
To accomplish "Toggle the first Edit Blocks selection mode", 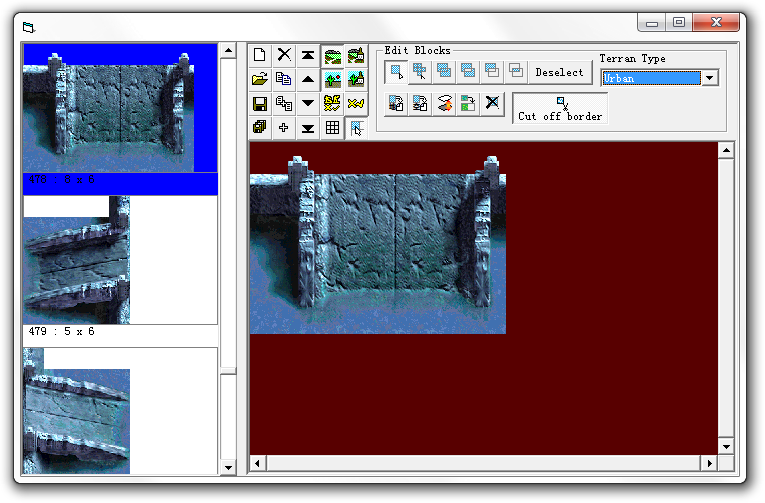I will [x=397, y=71].
